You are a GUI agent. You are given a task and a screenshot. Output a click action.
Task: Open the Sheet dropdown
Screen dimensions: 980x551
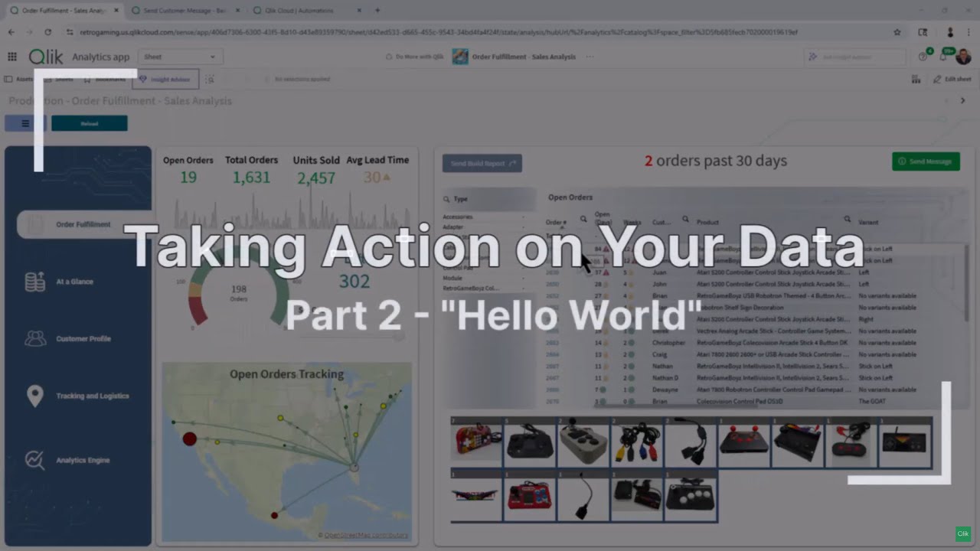pyautogui.click(x=181, y=57)
